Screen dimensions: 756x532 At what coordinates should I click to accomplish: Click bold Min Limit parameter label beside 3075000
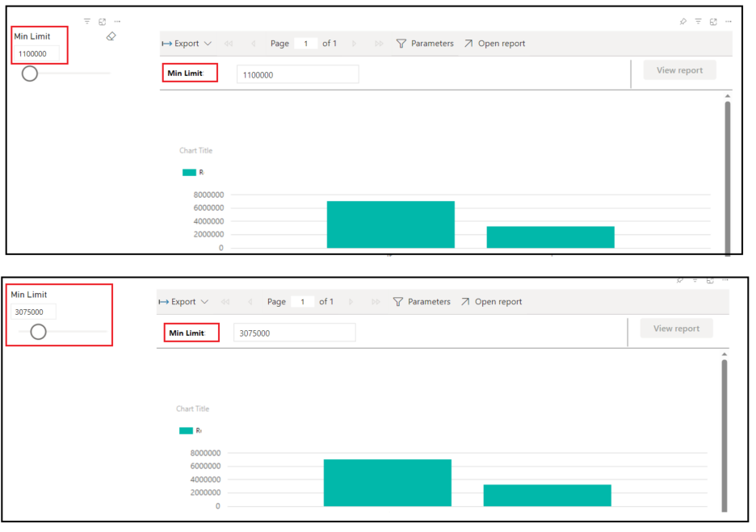point(187,333)
